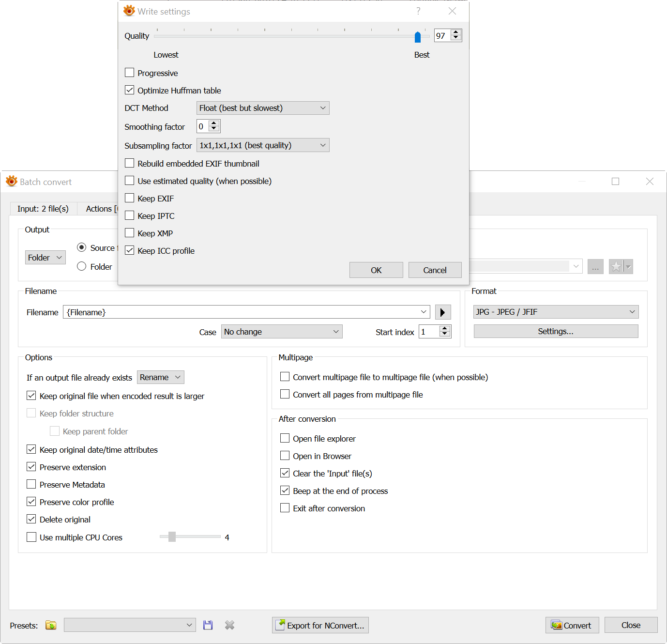The height and width of the screenshot is (644, 667).
Task: Check the Keep IPTC option
Action: (130, 215)
